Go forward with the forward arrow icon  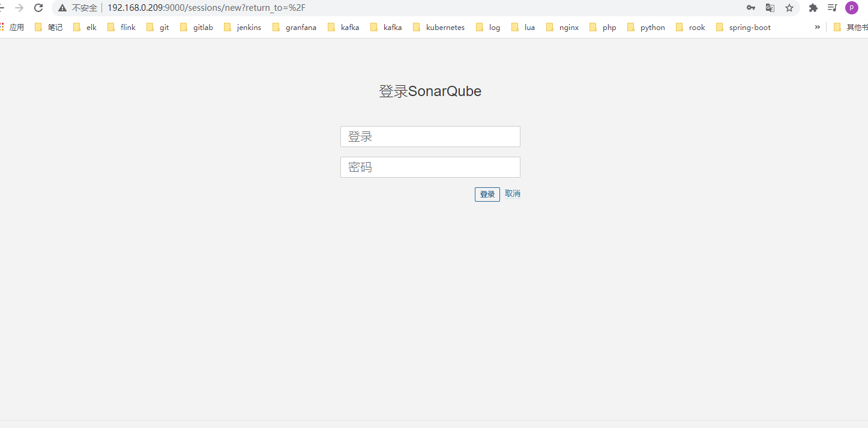click(x=19, y=8)
